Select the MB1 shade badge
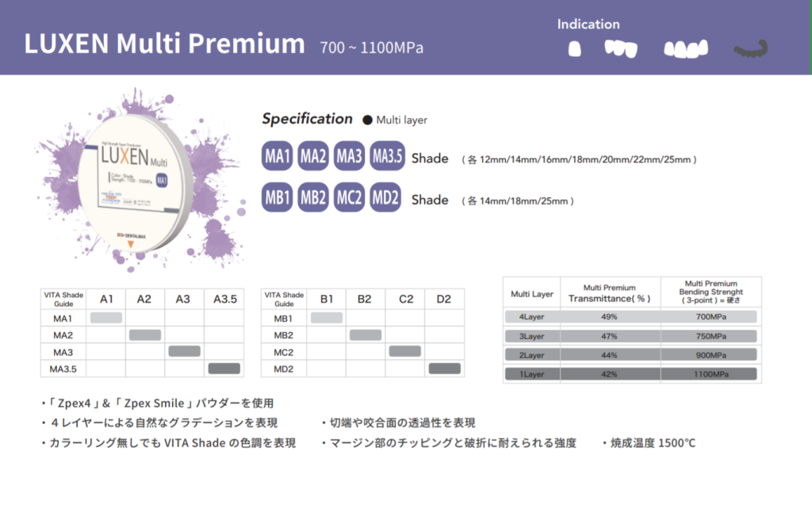Screen dimensions: 812x516 (x=278, y=198)
